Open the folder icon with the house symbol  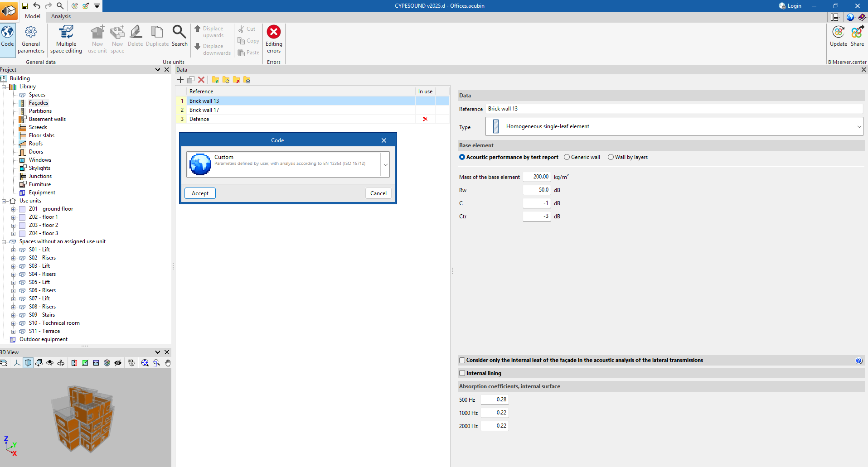[247, 80]
